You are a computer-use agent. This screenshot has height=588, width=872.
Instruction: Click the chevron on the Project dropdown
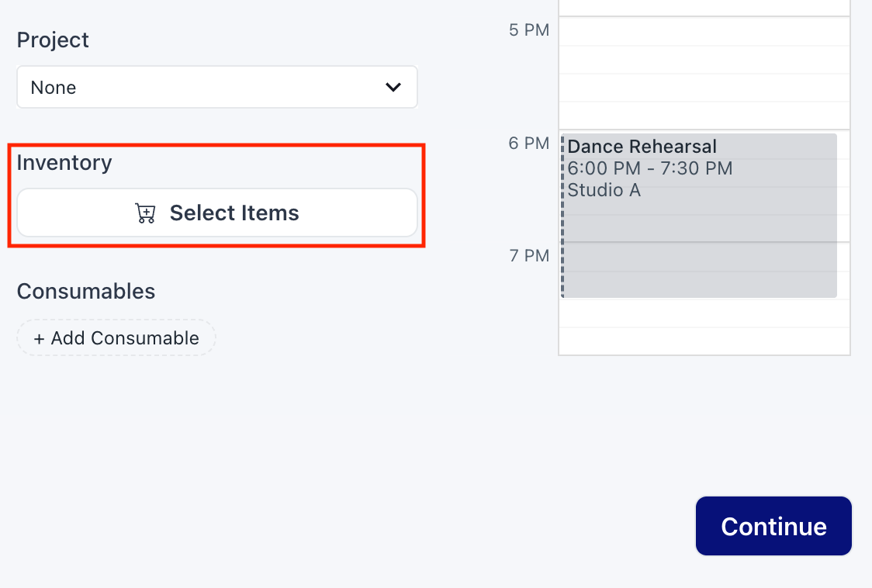[x=393, y=87]
